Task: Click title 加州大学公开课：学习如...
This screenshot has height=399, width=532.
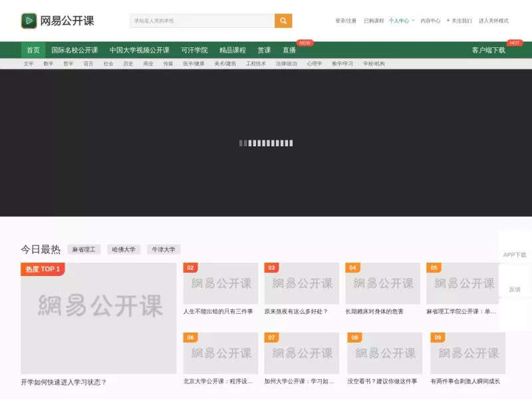Action: point(299,381)
